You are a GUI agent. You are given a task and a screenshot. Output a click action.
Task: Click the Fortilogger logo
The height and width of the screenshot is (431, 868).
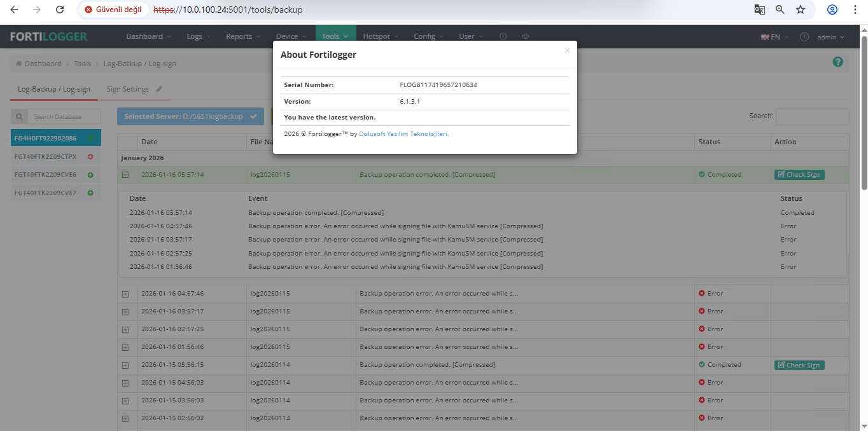[x=48, y=36]
